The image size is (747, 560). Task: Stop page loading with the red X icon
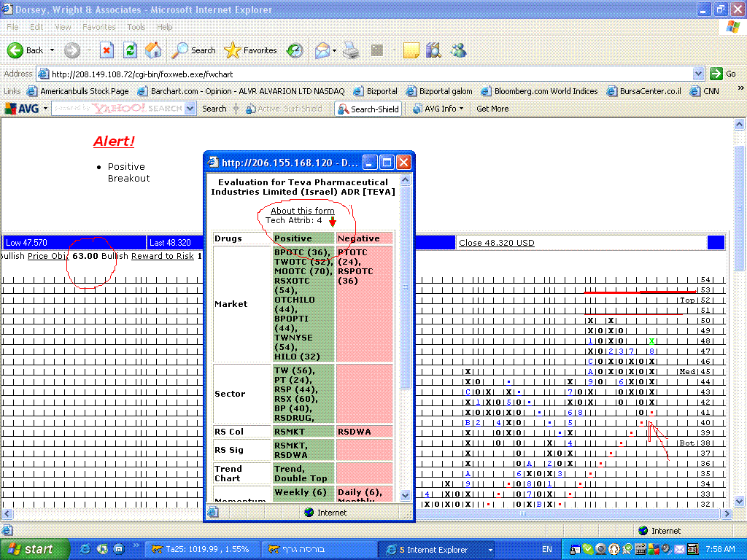click(x=107, y=50)
